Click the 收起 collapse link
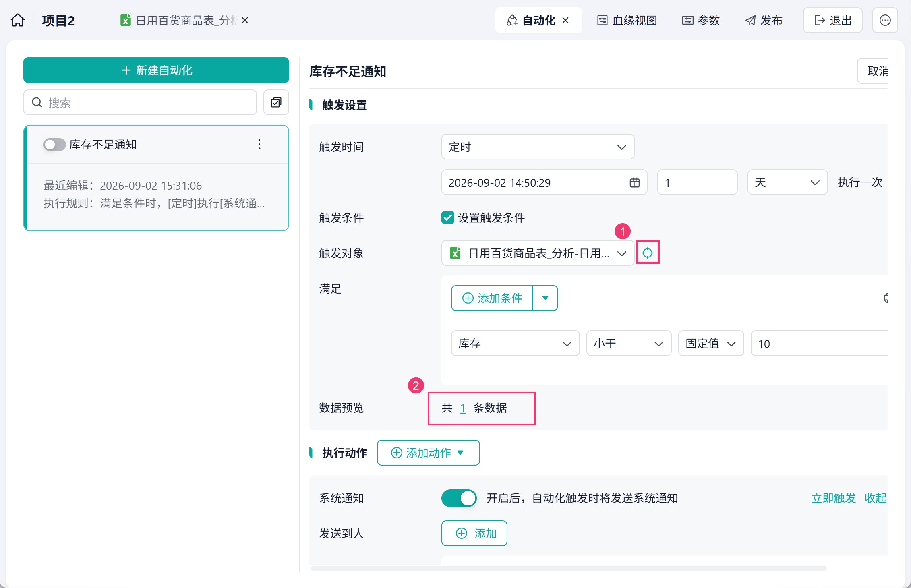 876,498
